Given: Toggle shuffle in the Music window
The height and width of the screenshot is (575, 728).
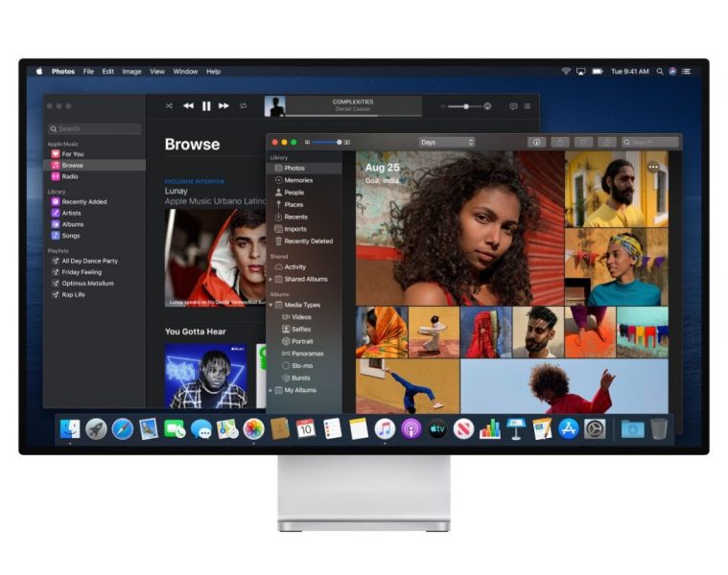Looking at the screenshot, I should coord(169,106).
